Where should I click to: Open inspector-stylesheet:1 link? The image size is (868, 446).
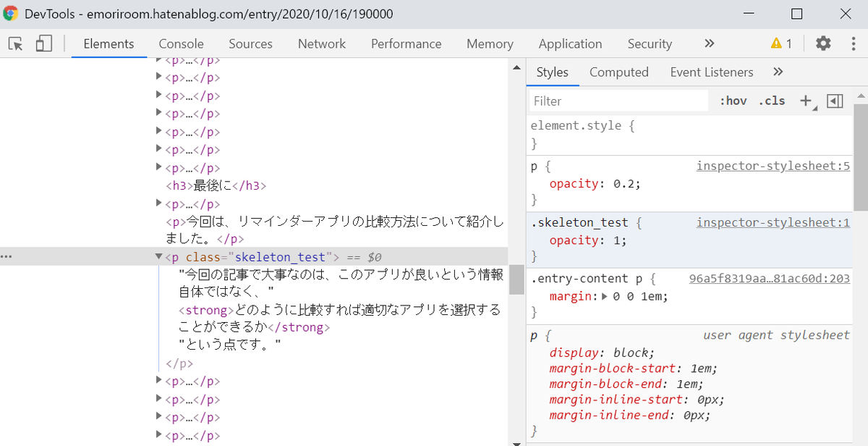tap(773, 222)
